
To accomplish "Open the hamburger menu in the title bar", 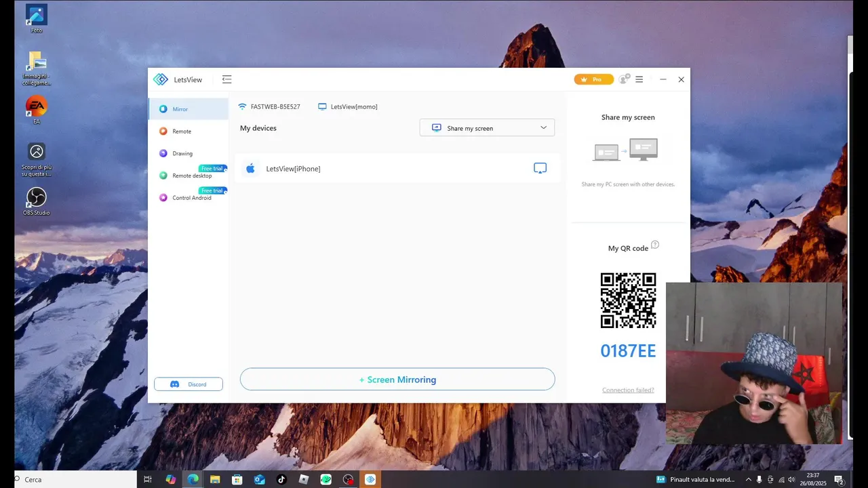I will (639, 79).
